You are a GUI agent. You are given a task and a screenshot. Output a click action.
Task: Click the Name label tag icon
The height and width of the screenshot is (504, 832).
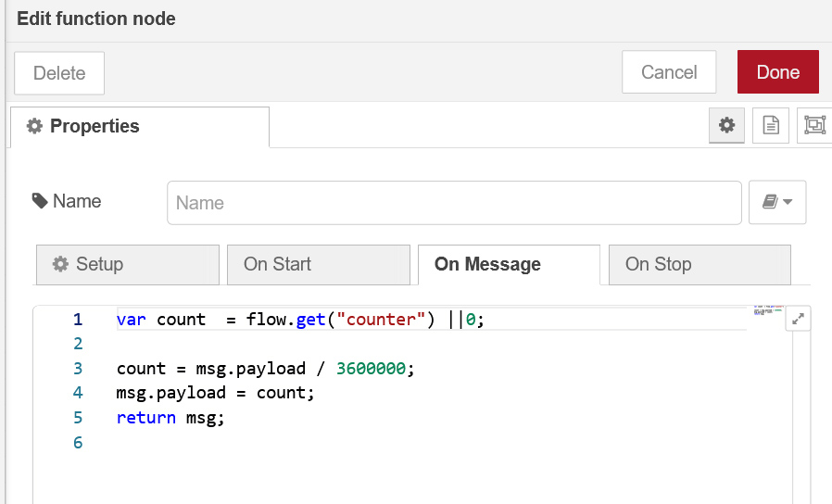40,201
